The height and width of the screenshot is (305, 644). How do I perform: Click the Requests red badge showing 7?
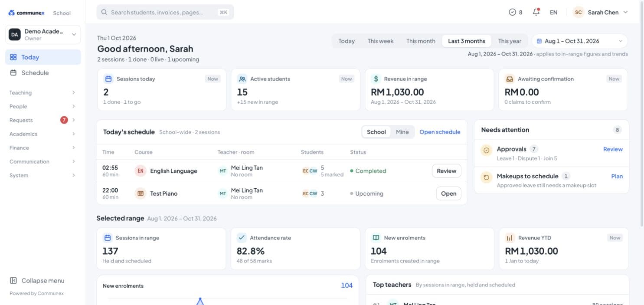pos(64,120)
